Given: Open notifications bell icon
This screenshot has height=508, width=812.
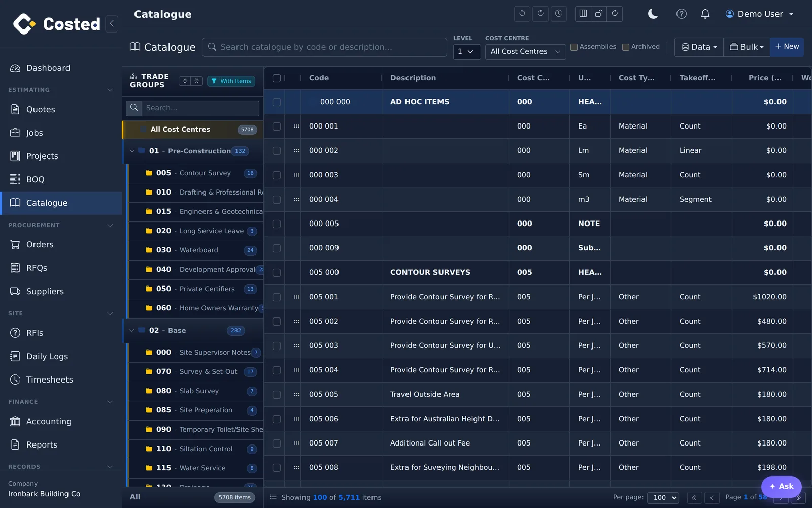Looking at the screenshot, I should point(705,14).
